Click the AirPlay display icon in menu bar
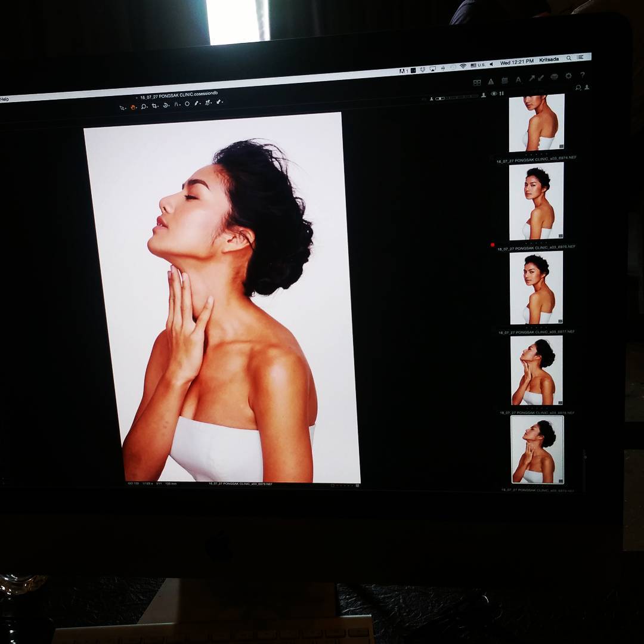This screenshot has width=644, height=644. 432,69
